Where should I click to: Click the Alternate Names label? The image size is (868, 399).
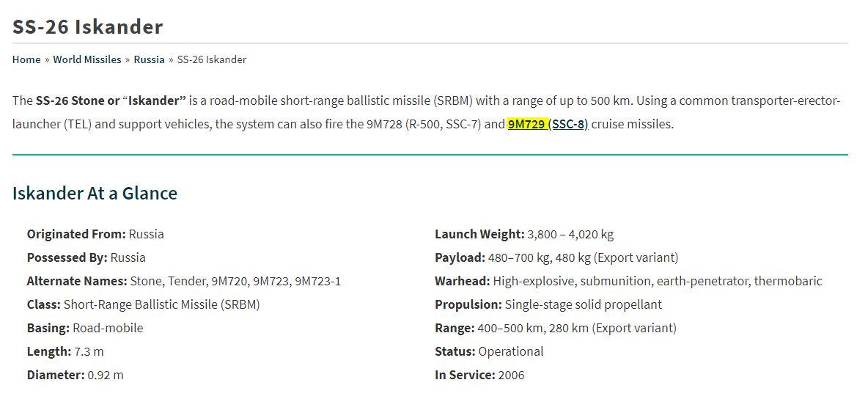(x=77, y=281)
